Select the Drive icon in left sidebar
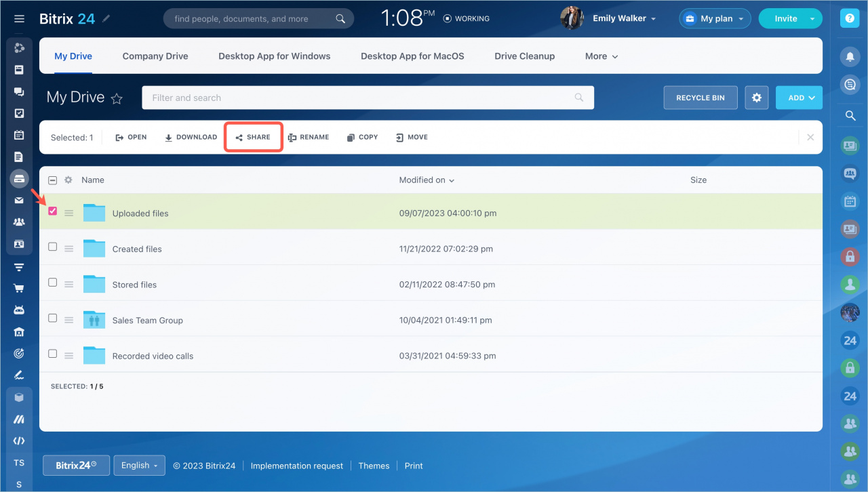This screenshot has width=868, height=492. click(19, 178)
